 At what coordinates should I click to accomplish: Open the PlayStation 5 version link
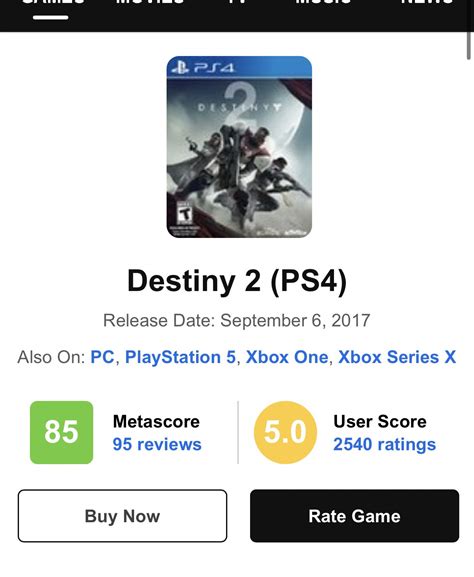pos(180,357)
